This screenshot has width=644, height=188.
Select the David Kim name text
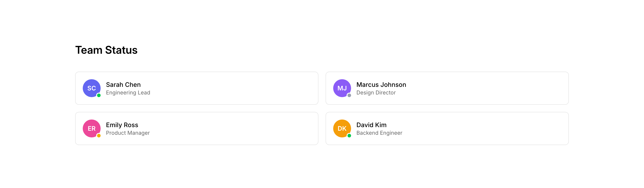tap(371, 125)
